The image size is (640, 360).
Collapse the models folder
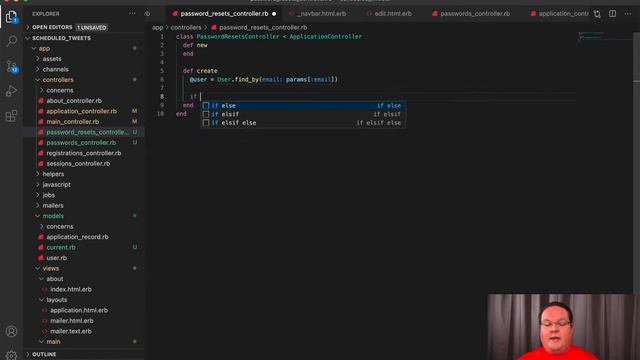tap(38, 216)
